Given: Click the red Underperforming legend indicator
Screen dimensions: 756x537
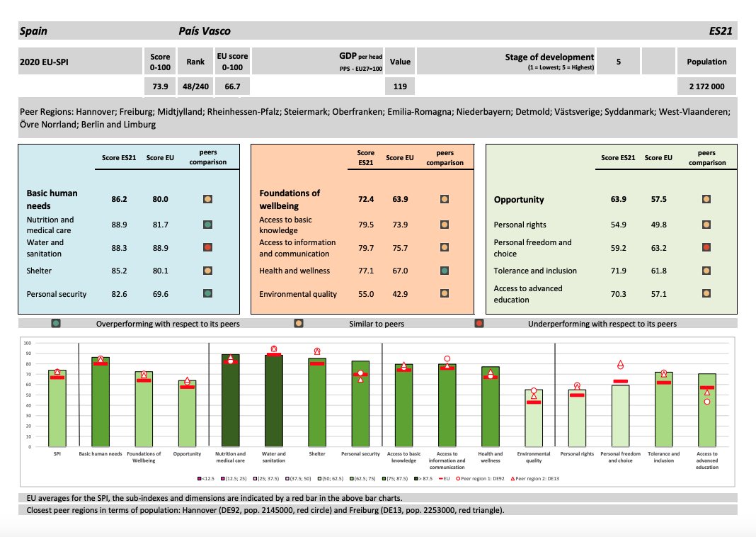Looking at the screenshot, I should point(479,323).
